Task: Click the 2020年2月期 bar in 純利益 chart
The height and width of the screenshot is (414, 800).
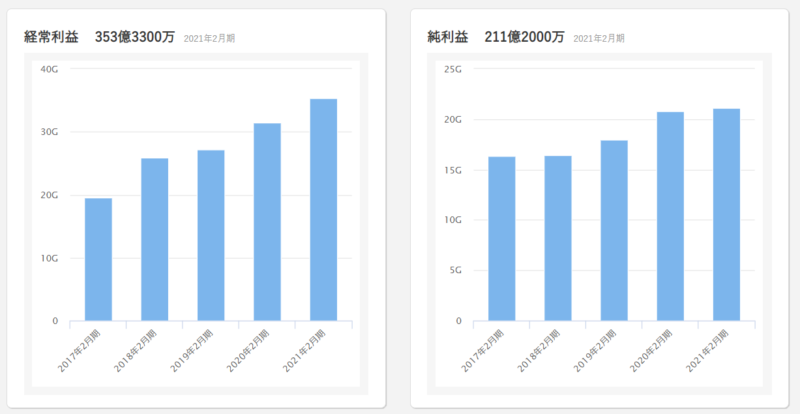Action: point(670,216)
